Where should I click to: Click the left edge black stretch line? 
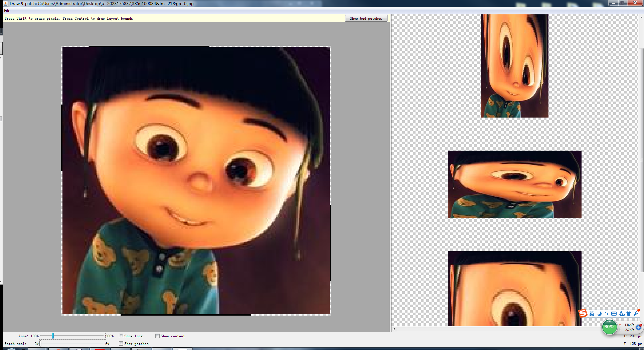pyautogui.click(x=62, y=138)
